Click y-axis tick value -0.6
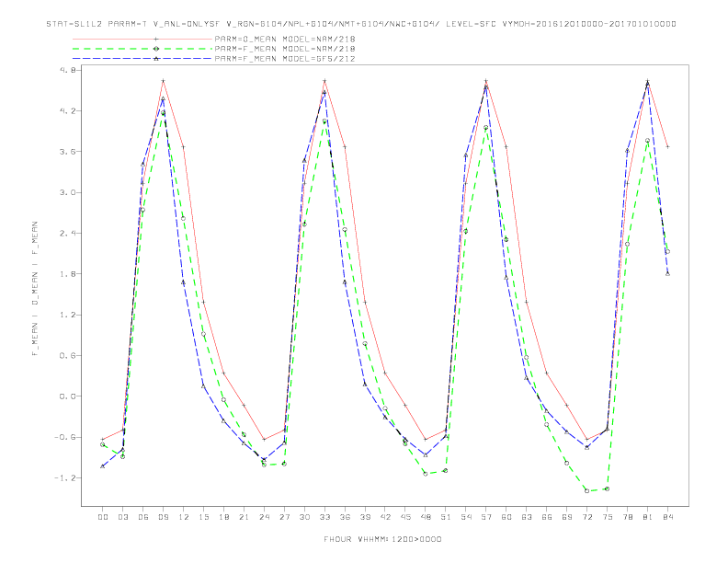This screenshot has width=728, height=563. point(65,437)
